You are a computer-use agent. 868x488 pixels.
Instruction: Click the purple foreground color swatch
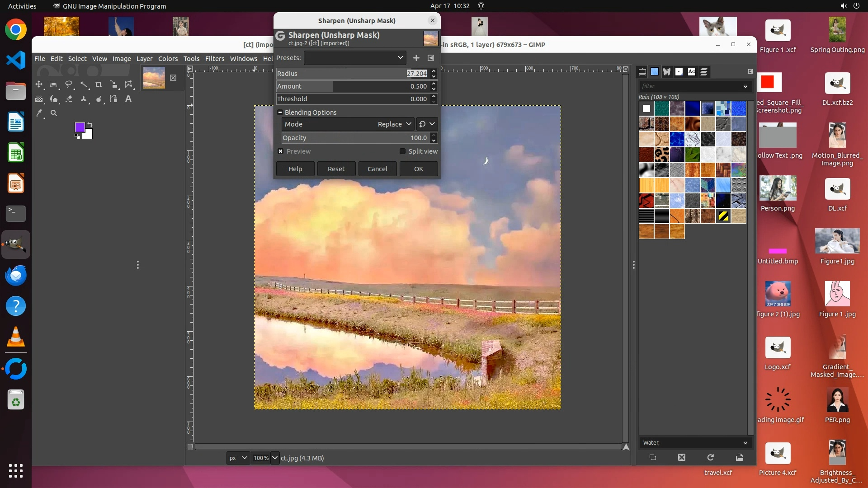(80, 127)
